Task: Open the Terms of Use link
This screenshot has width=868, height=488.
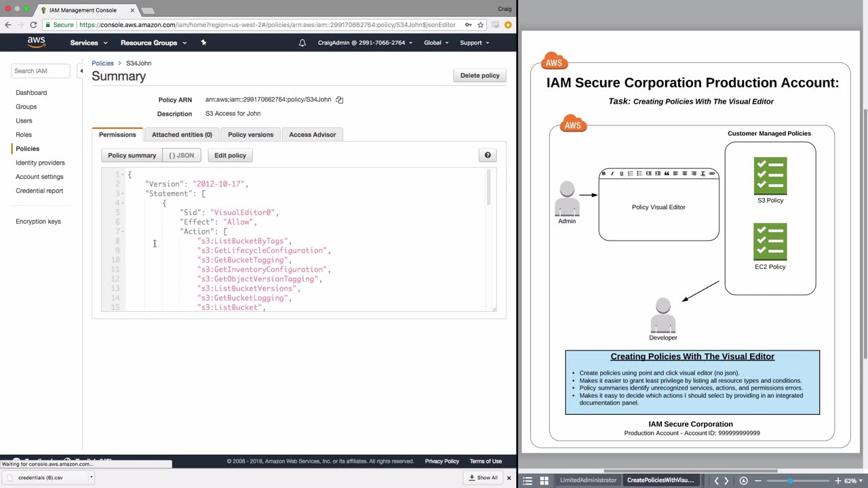Action: pyautogui.click(x=486, y=462)
